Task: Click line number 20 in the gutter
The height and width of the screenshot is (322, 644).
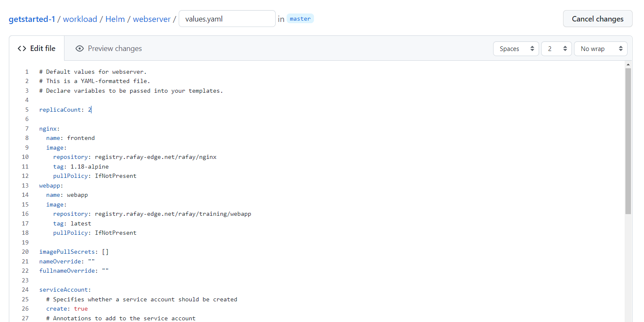Action: point(25,252)
